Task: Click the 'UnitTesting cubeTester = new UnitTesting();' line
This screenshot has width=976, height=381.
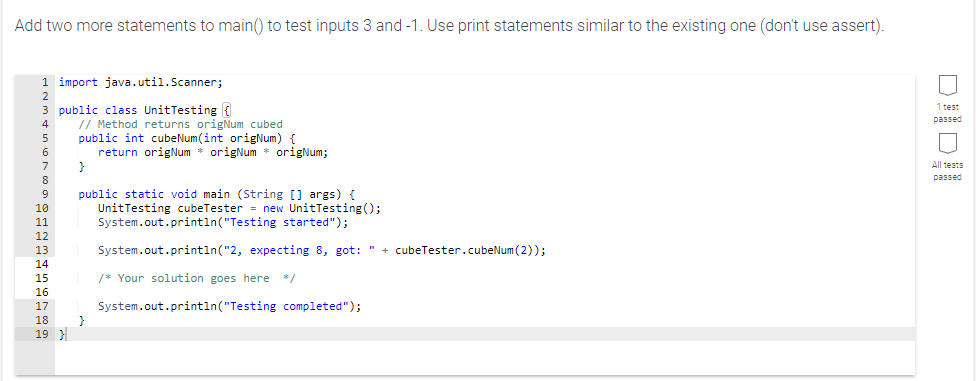Action: coord(239,208)
